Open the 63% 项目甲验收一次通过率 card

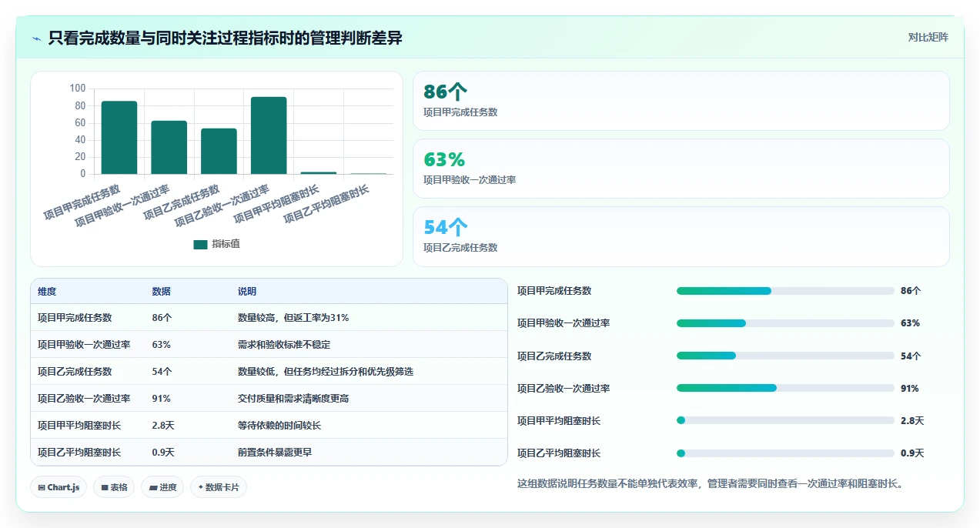click(x=681, y=169)
